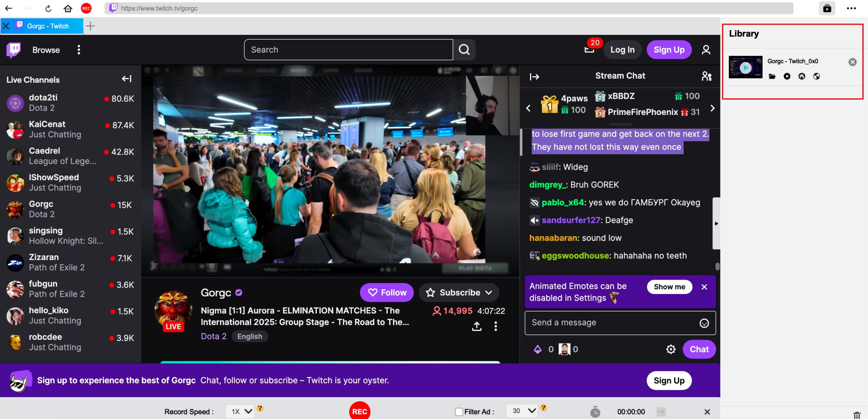
Task: Remove the Gorgc - Twitch_0x0 library item
Action: click(852, 62)
